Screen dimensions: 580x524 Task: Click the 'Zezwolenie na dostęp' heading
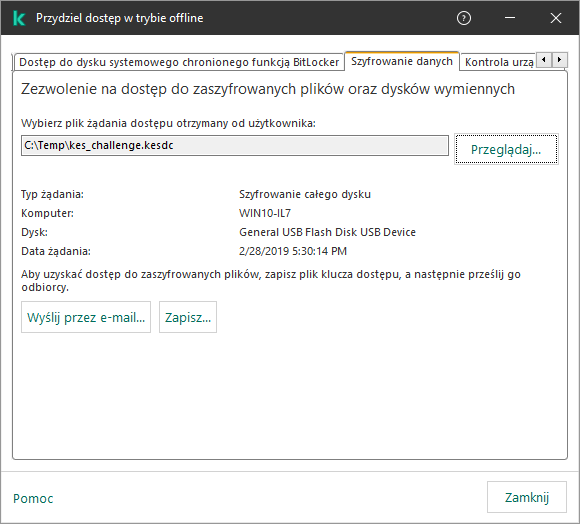tap(268, 89)
